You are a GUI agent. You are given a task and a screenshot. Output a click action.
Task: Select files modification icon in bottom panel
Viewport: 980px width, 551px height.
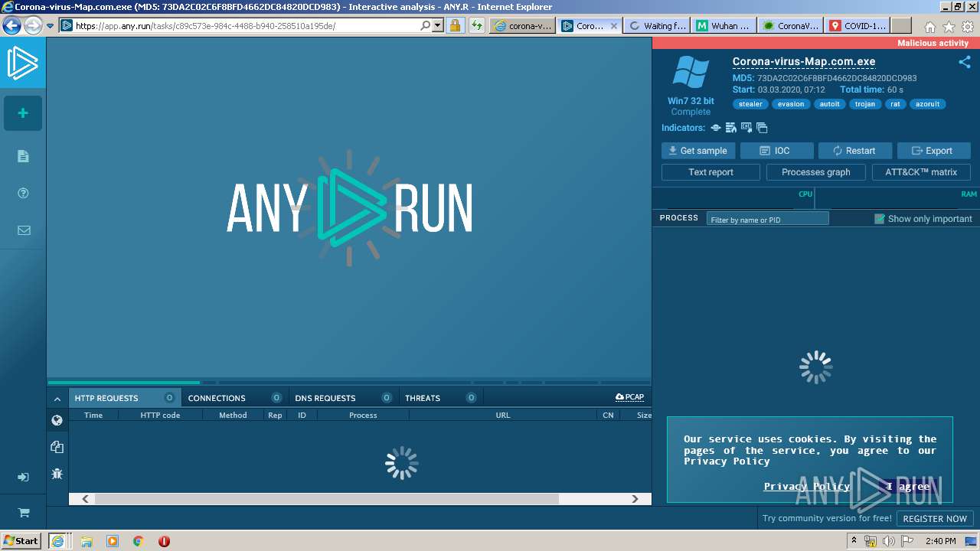(x=57, y=447)
